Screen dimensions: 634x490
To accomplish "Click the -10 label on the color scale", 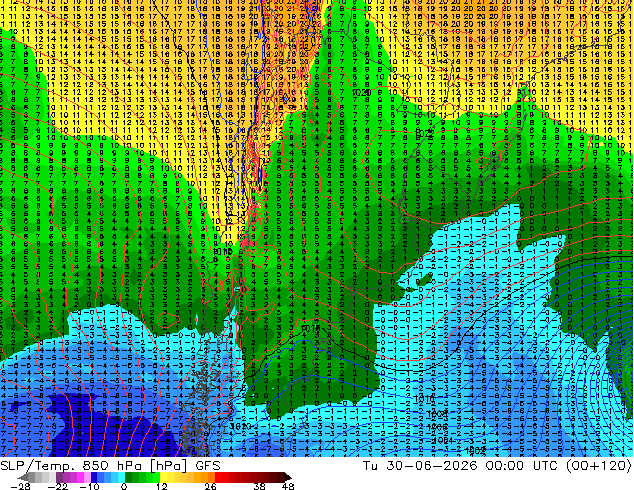I will coord(90,486).
